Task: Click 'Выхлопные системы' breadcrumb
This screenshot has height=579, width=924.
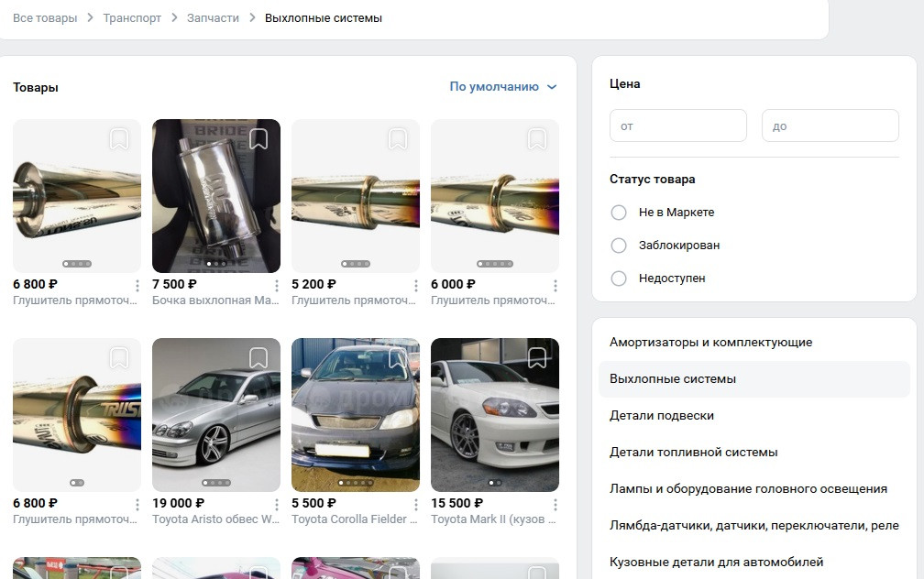Action: pos(324,18)
